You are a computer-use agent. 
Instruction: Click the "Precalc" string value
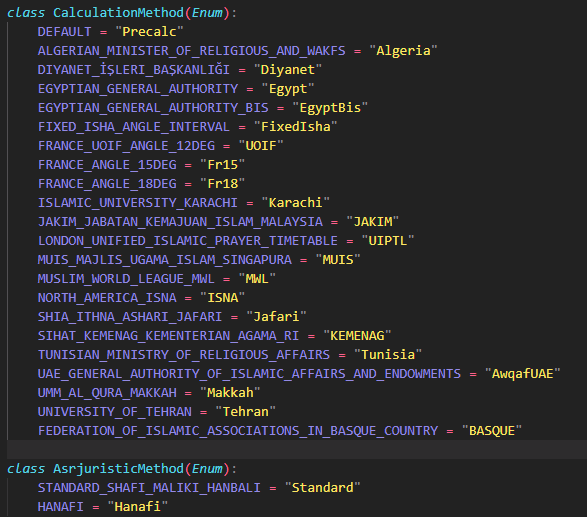tap(149, 32)
